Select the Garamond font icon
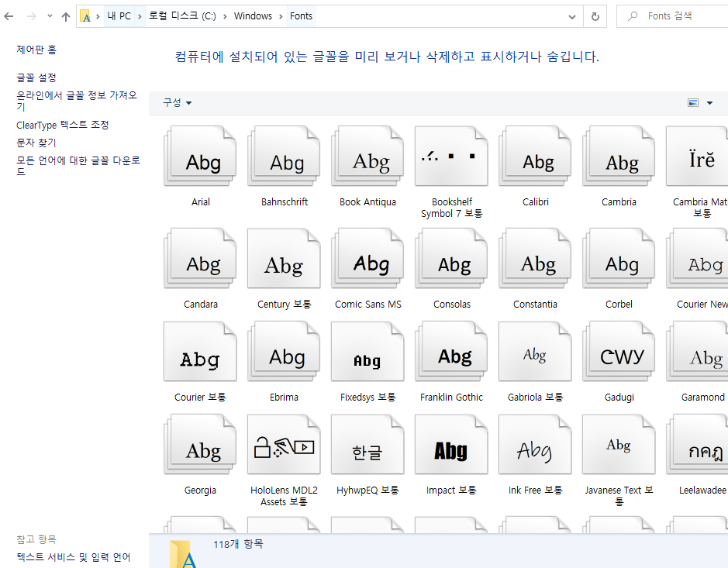Image resolution: width=728 pixels, height=568 pixels. (x=697, y=351)
